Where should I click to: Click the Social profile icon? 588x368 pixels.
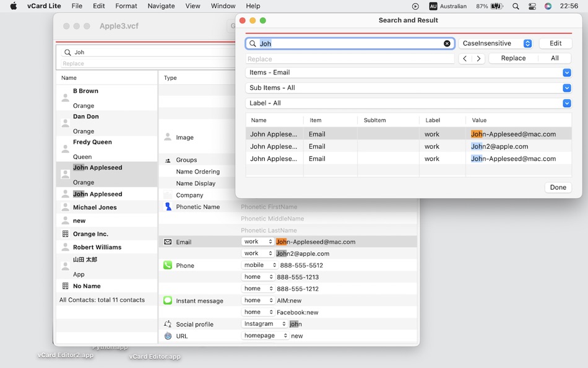(168, 323)
